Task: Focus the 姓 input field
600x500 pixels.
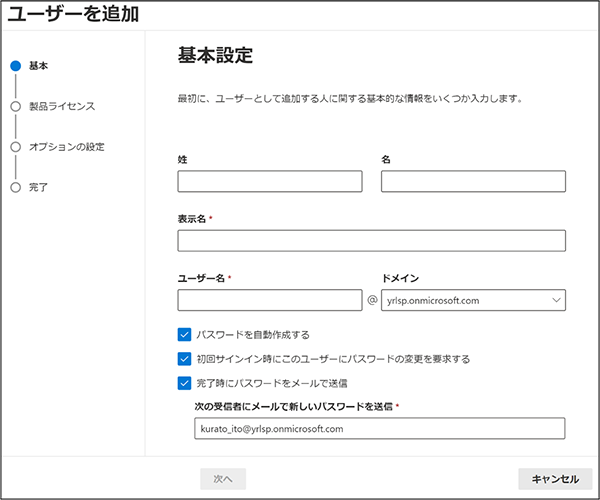Action: [x=270, y=181]
